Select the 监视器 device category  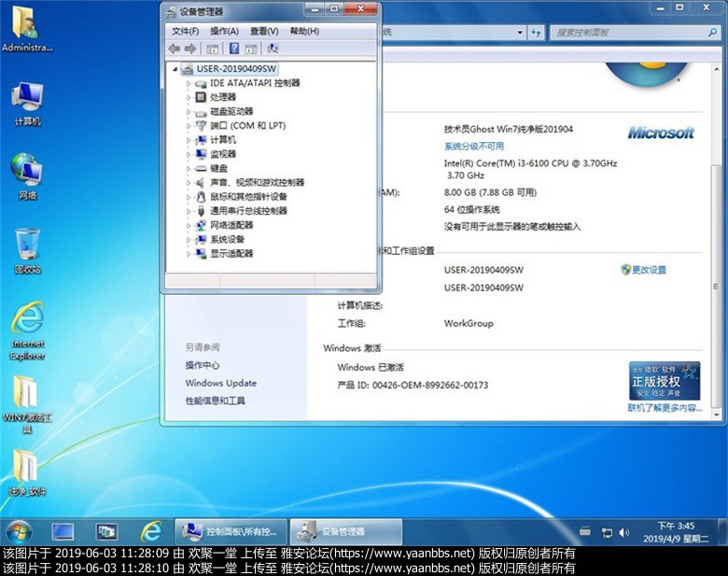223,154
